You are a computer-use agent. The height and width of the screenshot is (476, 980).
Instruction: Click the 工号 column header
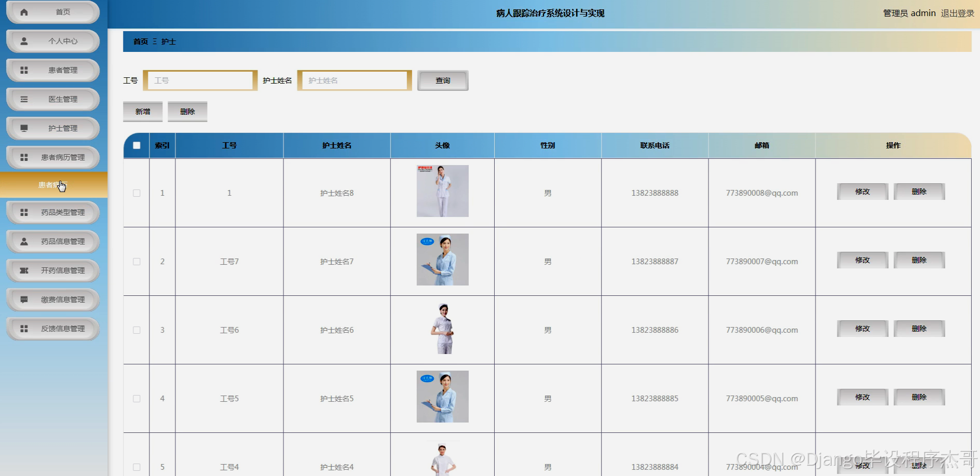[x=229, y=145]
